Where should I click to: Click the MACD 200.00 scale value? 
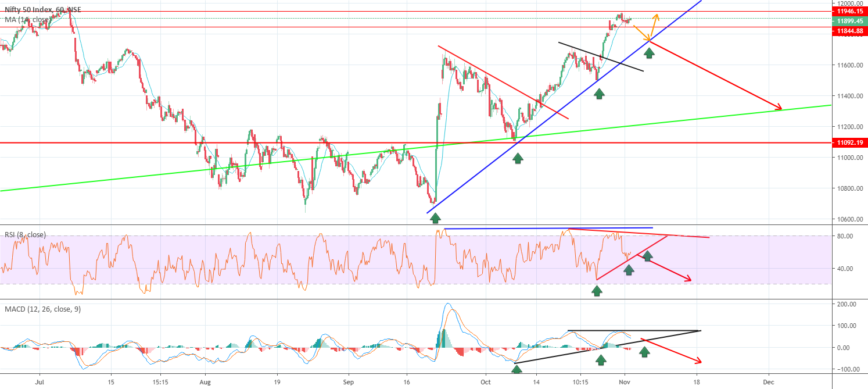point(847,304)
